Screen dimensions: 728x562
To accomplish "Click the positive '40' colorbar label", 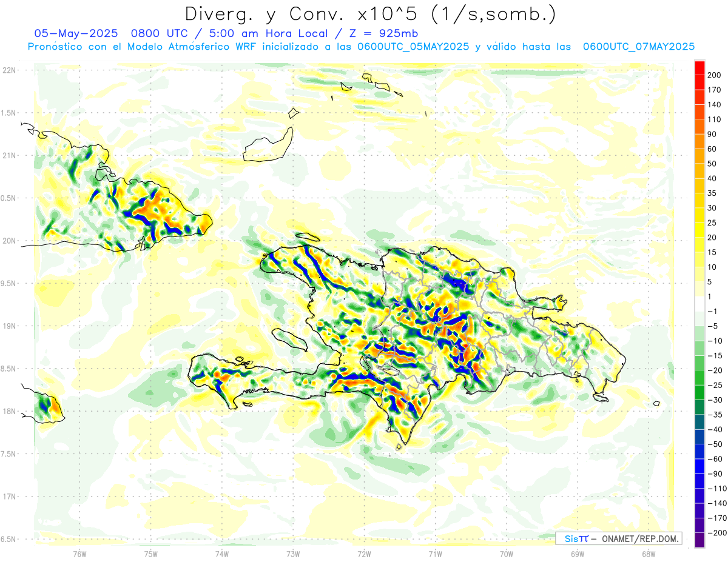I will (x=712, y=179).
